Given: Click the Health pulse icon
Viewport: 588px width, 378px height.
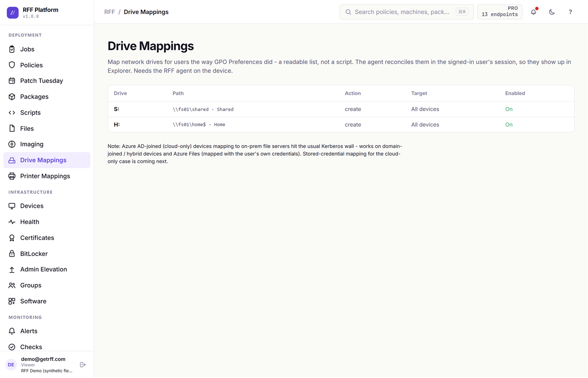Looking at the screenshot, I should click(12, 222).
